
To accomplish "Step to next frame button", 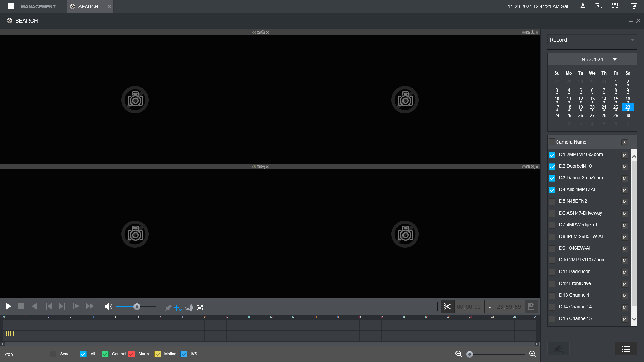I will 62,306.
